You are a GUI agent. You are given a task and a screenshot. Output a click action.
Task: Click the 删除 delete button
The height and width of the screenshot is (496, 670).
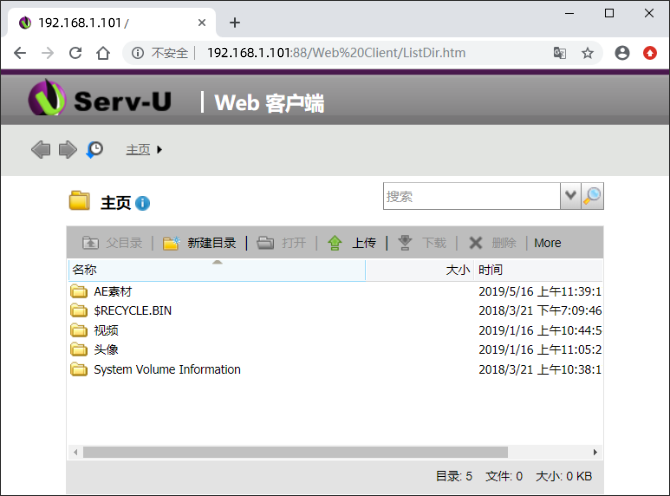tap(492, 243)
